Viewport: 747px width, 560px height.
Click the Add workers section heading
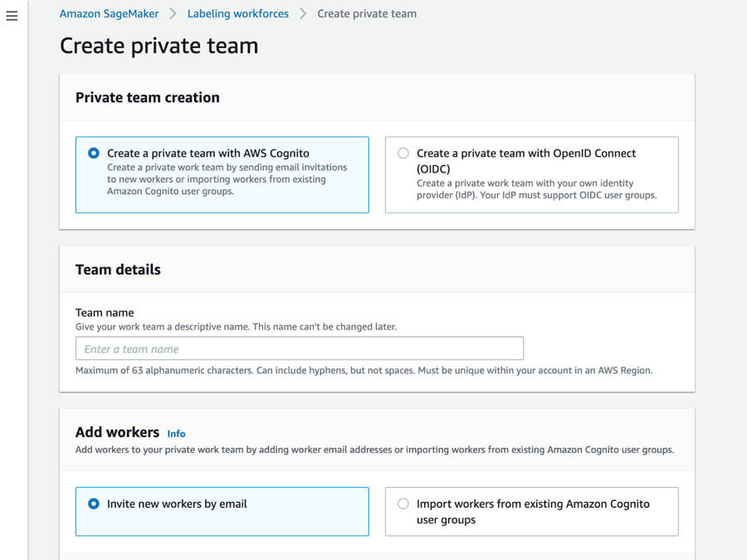tap(117, 432)
